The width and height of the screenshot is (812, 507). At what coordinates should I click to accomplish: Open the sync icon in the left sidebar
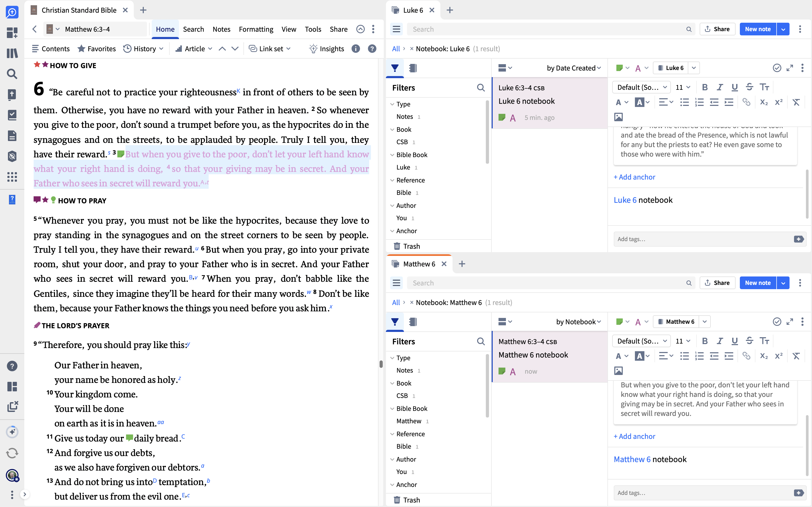tap(12, 453)
